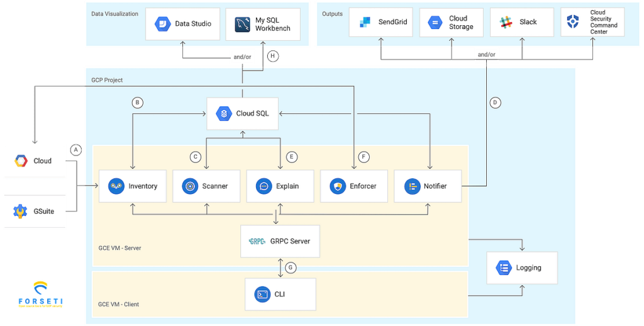Select the circled letter D marker

pos(495,103)
